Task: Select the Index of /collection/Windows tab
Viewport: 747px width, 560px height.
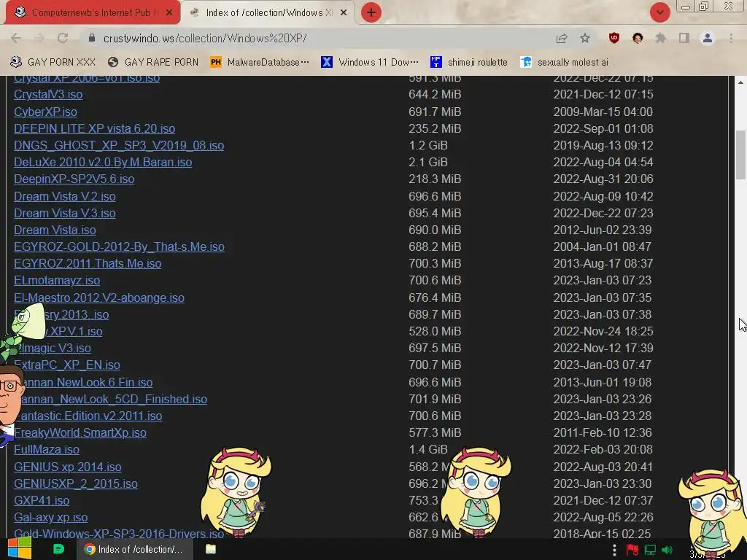Action: pos(268,12)
